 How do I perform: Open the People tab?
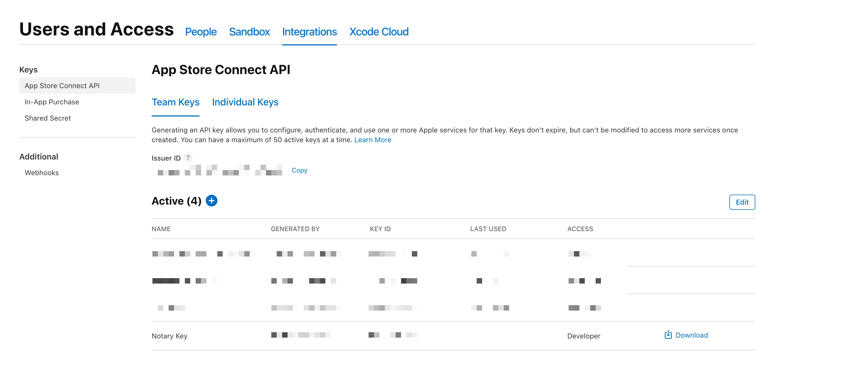point(201,32)
